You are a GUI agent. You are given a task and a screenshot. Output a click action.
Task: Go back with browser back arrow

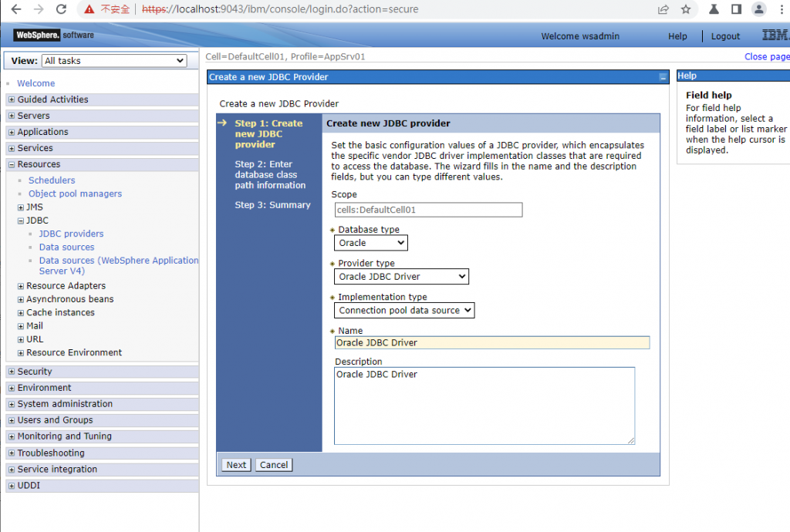point(16,9)
